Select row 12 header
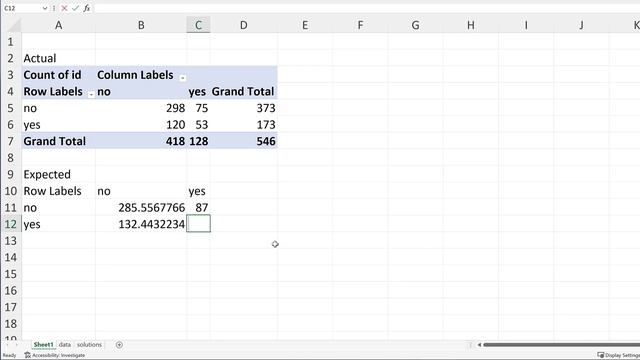This screenshot has height=360, width=640. click(x=11, y=224)
